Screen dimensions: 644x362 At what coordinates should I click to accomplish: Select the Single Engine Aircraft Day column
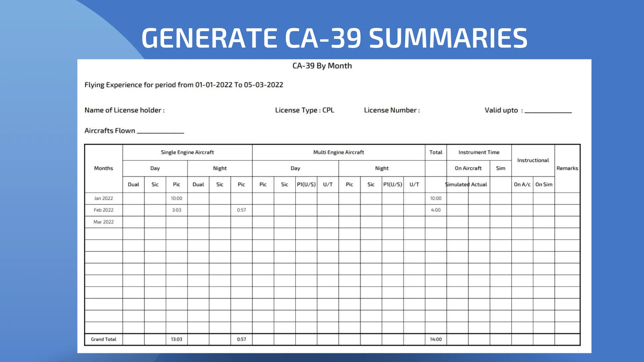point(155,168)
